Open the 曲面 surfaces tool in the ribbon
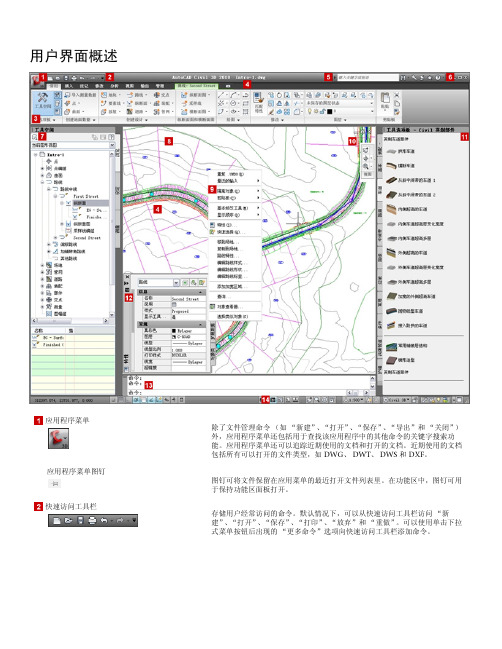The height and width of the screenshot is (649, 502). coord(74,111)
